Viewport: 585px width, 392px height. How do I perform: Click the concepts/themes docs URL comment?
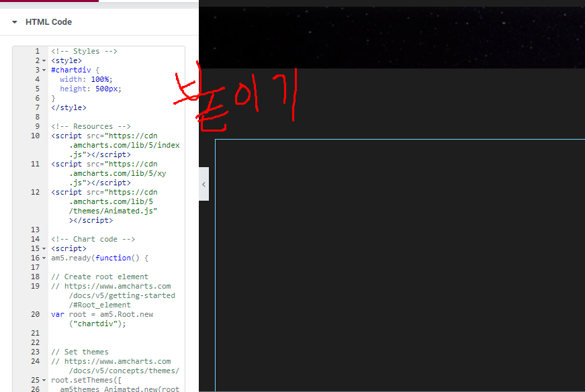116,366
